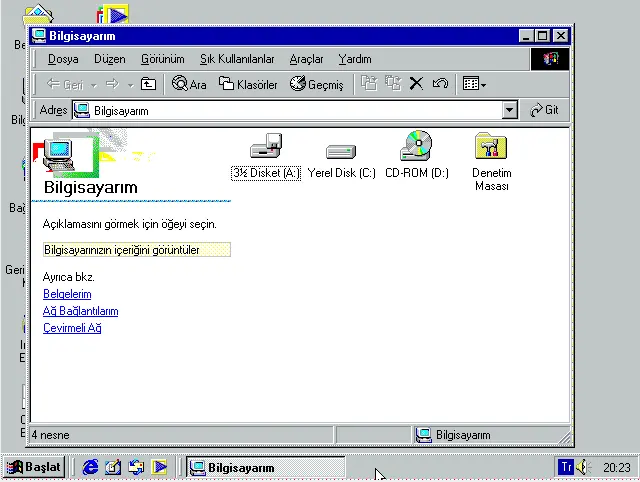Click the Tr language indicator in tray
Image resolution: width=640 pixels, height=482 pixels.
pos(566,467)
